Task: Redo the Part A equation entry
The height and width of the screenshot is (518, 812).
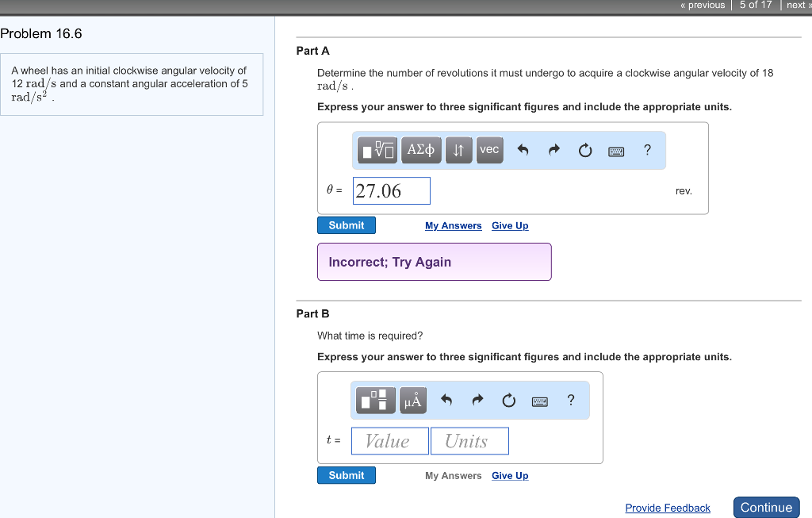Action: [x=553, y=150]
